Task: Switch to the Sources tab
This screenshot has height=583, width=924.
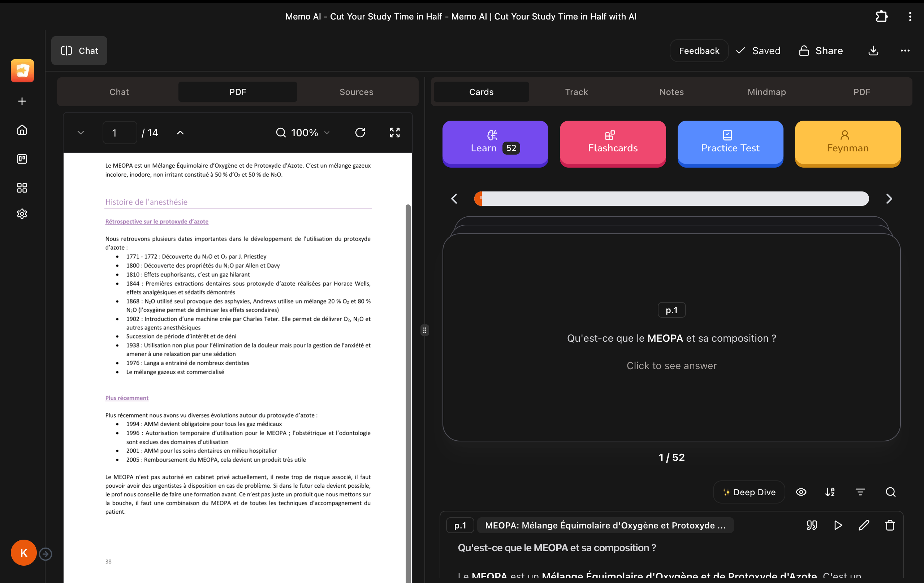Action: click(x=356, y=92)
